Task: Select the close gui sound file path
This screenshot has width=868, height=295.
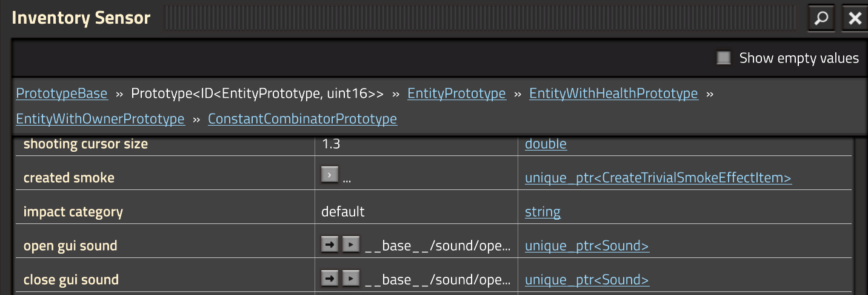Action: 438,280
